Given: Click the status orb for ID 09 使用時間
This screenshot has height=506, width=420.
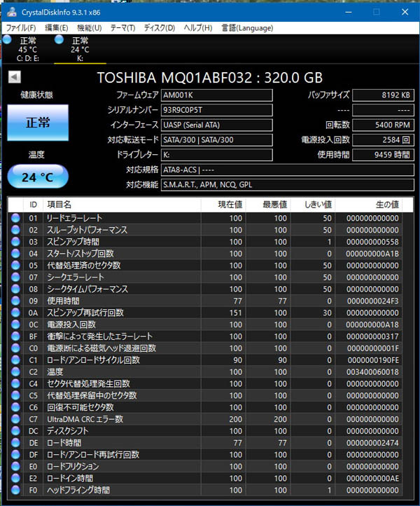Looking at the screenshot, I should click(15, 301).
